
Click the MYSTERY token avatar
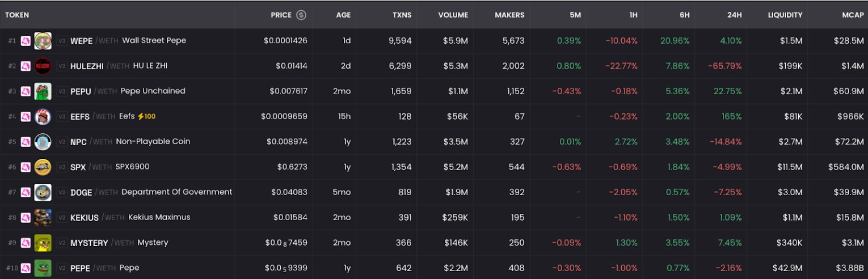click(43, 243)
